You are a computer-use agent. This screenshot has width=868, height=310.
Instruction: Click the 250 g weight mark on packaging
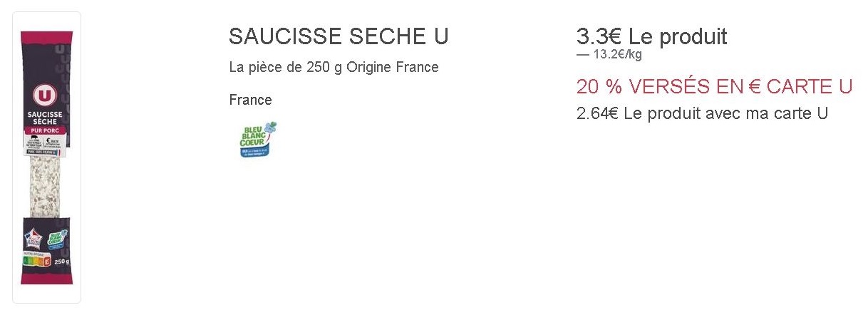click(61, 263)
